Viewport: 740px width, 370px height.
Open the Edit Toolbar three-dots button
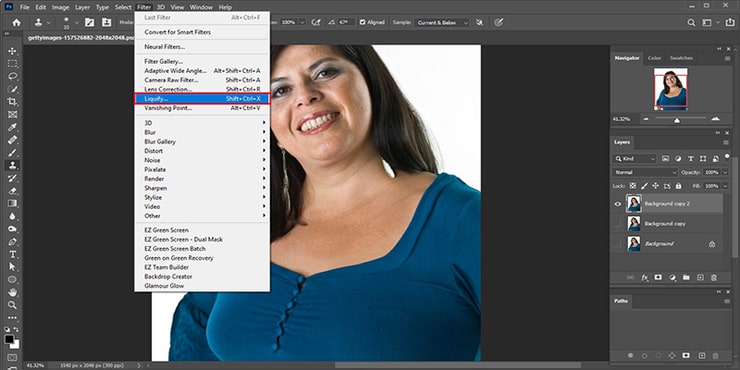tap(12, 318)
